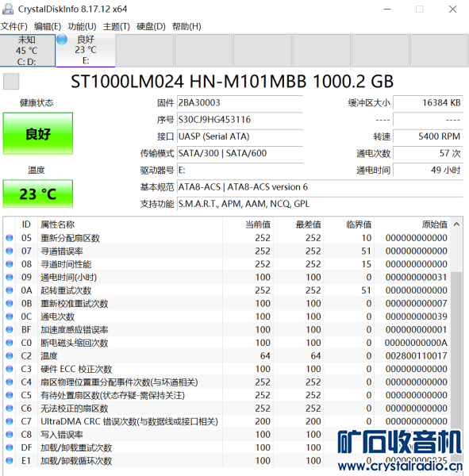Open the 帮助(H) menu

pyautogui.click(x=186, y=27)
